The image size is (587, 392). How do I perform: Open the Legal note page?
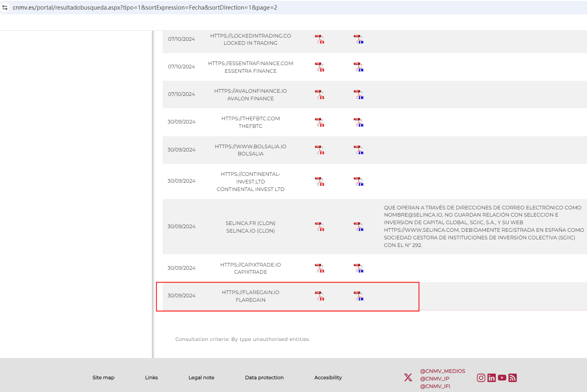pos(201,378)
